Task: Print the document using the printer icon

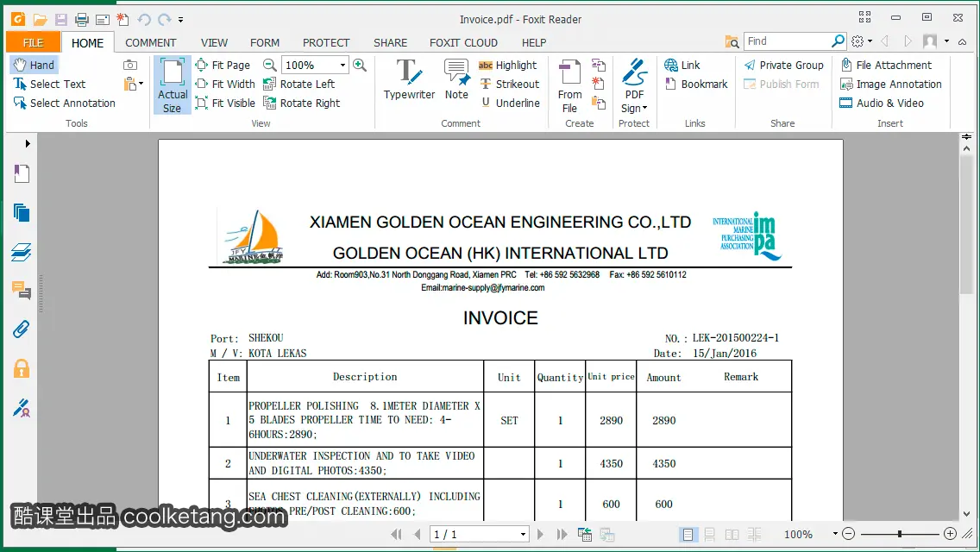Action: click(x=82, y=19)
